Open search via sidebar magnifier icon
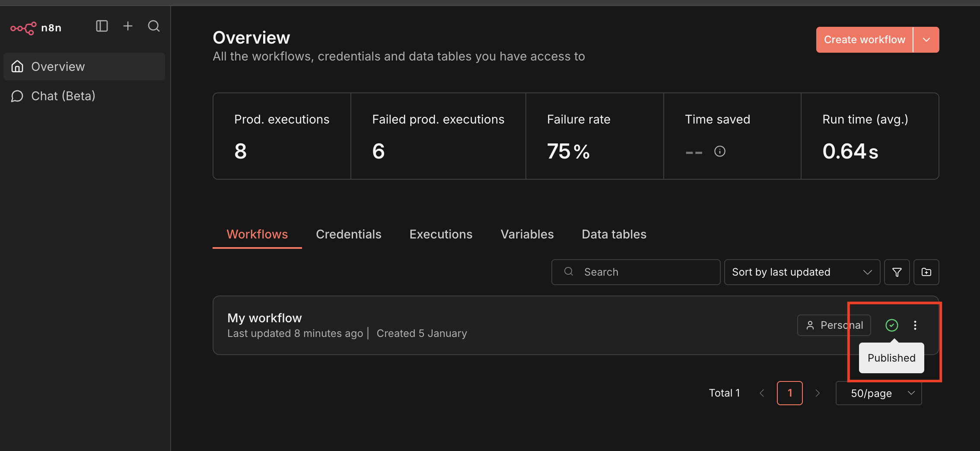This screenshot has width=980, height=451. tap(154, 26)
